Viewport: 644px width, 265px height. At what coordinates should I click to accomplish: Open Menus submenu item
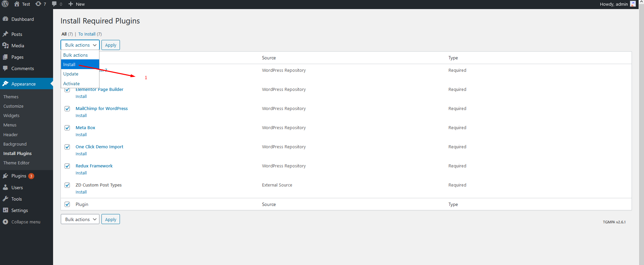pos(10,125)
